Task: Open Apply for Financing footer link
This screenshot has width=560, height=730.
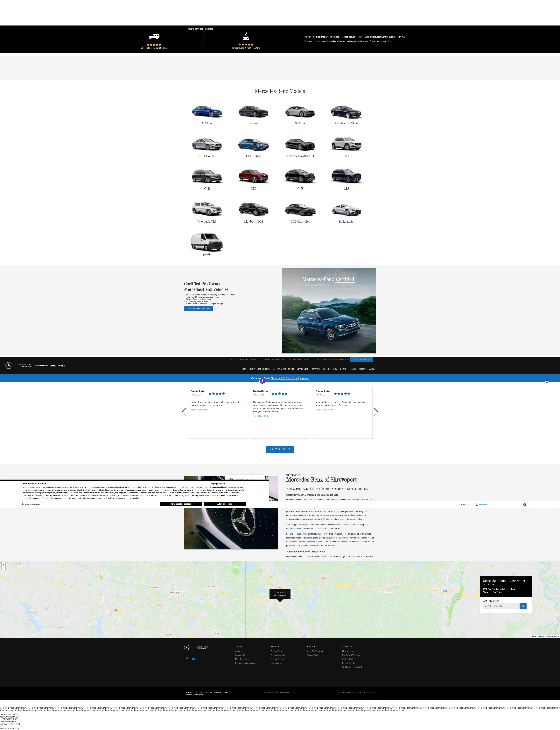Action: point(315,651)
